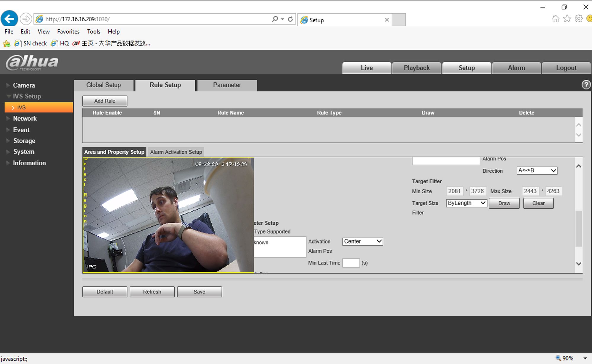Click the browser back arrow button
592x364 pixels.
(9, 19)
